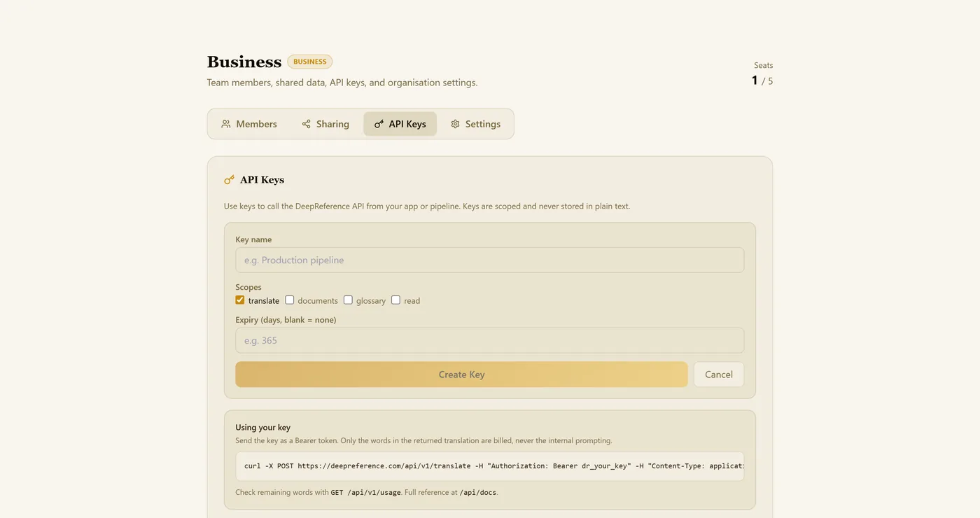Click the key icon in API Keys tab
The height and width of the screenshot is (518, 980).
pyautogui.click(x=379, y=124)
